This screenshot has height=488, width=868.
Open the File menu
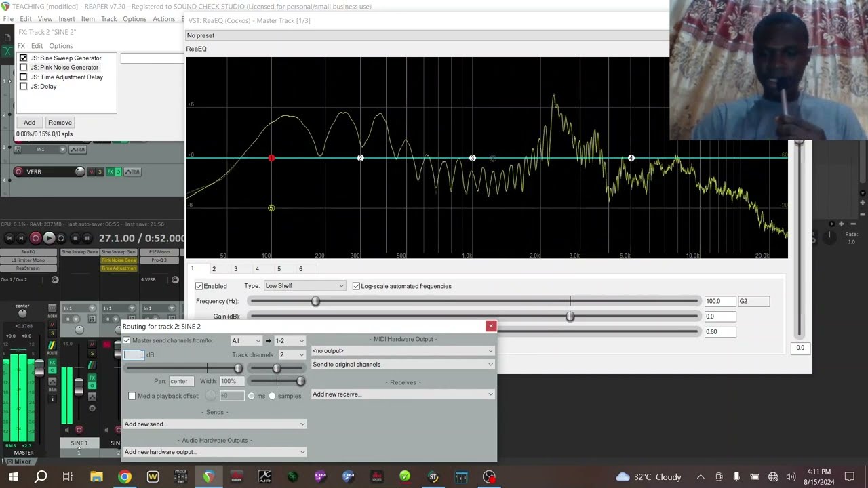(7, 19)
